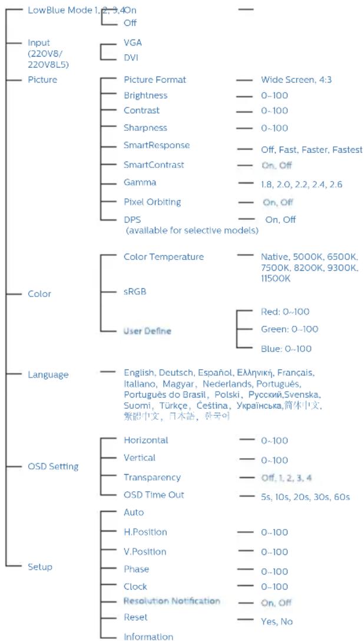Open the OSD Setting menu
This screenshot has width=364, height=641.
53,466
